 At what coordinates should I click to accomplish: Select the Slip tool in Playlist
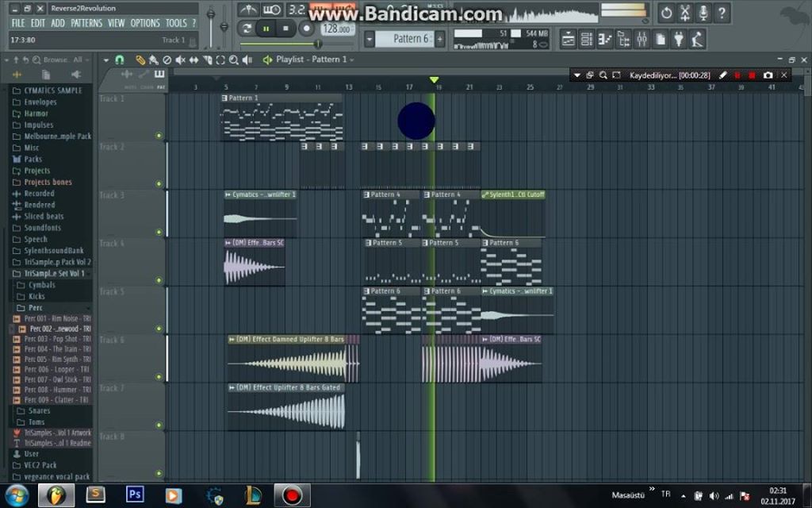coord(193,60)
